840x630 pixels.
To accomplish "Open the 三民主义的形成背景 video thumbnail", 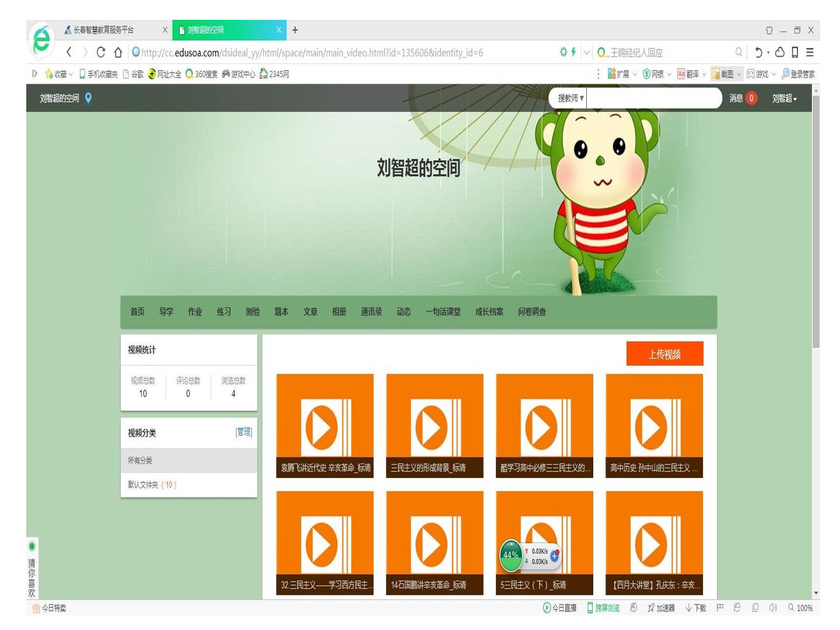I will click(435, 426).
